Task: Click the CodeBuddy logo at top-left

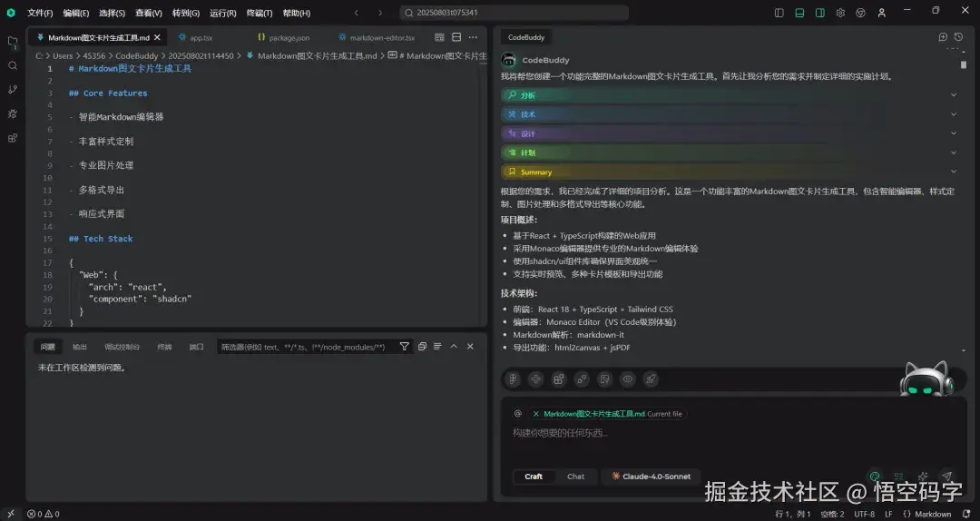Action: pyautogui.click(x=11, y=13)
